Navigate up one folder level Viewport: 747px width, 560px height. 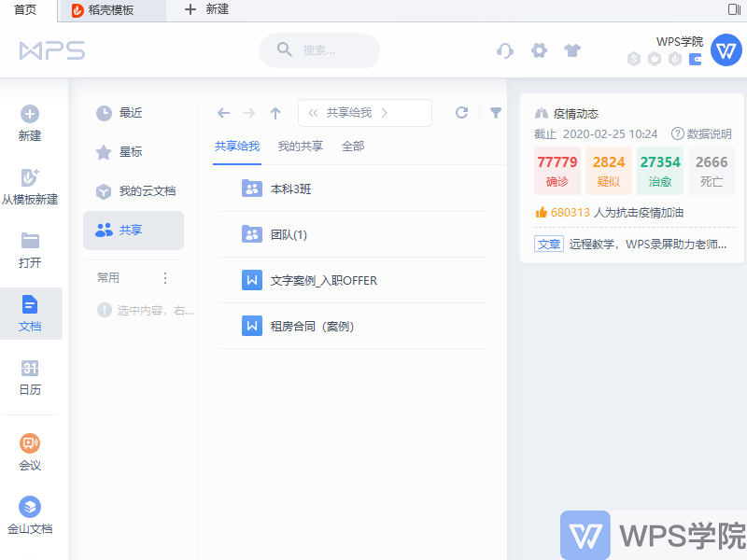pos(275,113)
